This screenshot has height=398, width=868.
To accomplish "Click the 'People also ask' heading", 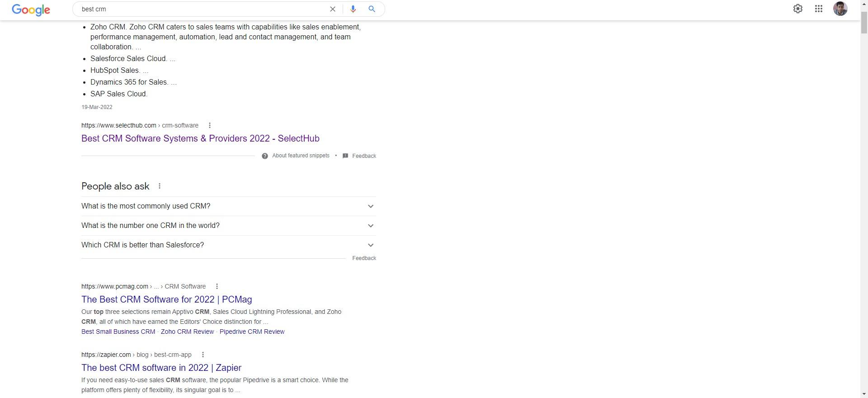I will click(115, 186).
